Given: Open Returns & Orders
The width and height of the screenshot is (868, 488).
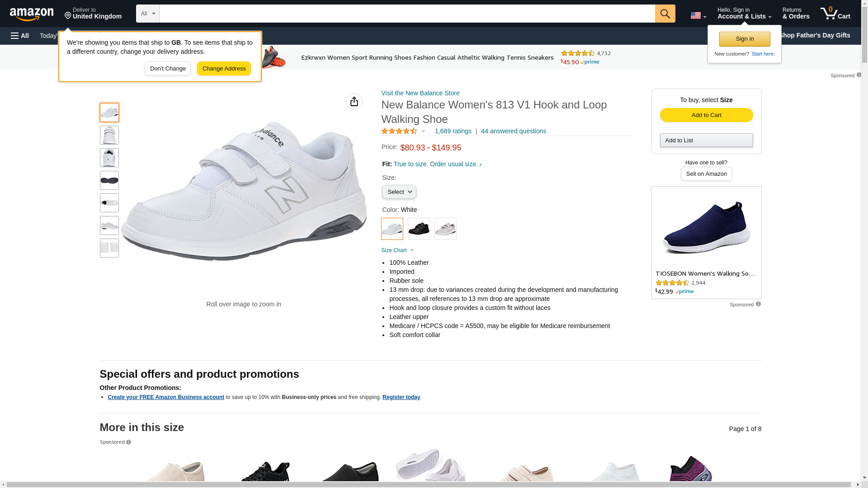Looking at the screenshot, I should point(796,14).
